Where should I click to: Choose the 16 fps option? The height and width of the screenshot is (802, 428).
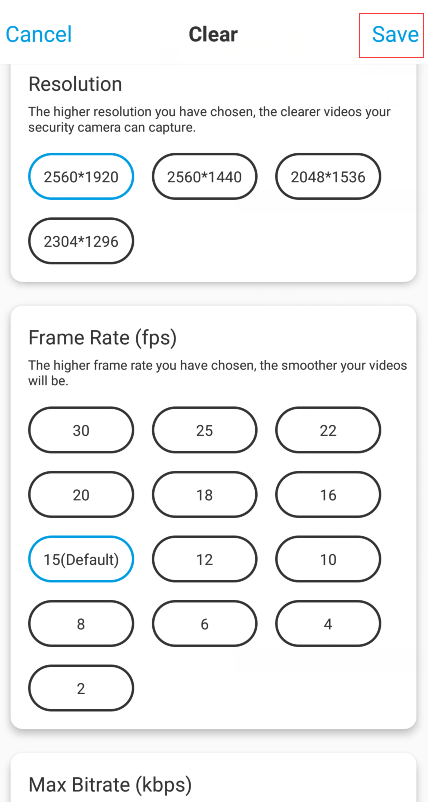(328, 495)
